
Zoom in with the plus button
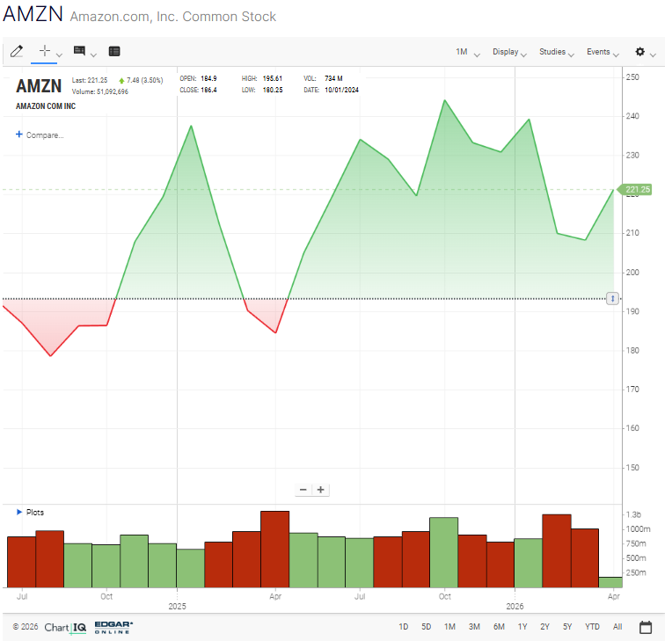click(321, 490)
